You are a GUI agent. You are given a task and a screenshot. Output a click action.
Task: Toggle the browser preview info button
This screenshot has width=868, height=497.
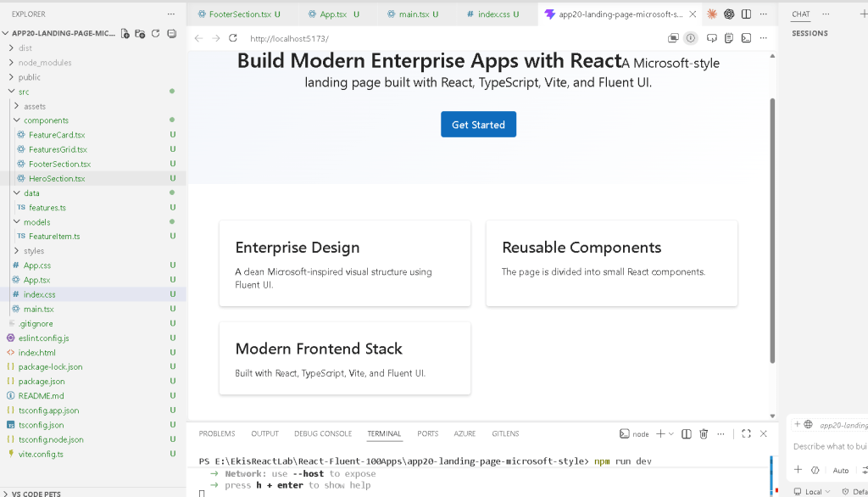(x=690, y=38)
